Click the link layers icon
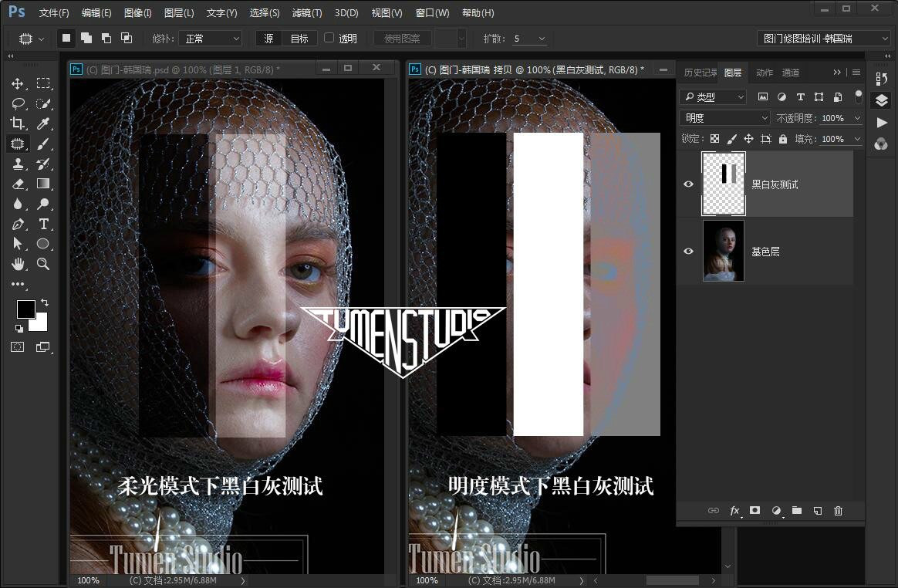 (714, 511)
